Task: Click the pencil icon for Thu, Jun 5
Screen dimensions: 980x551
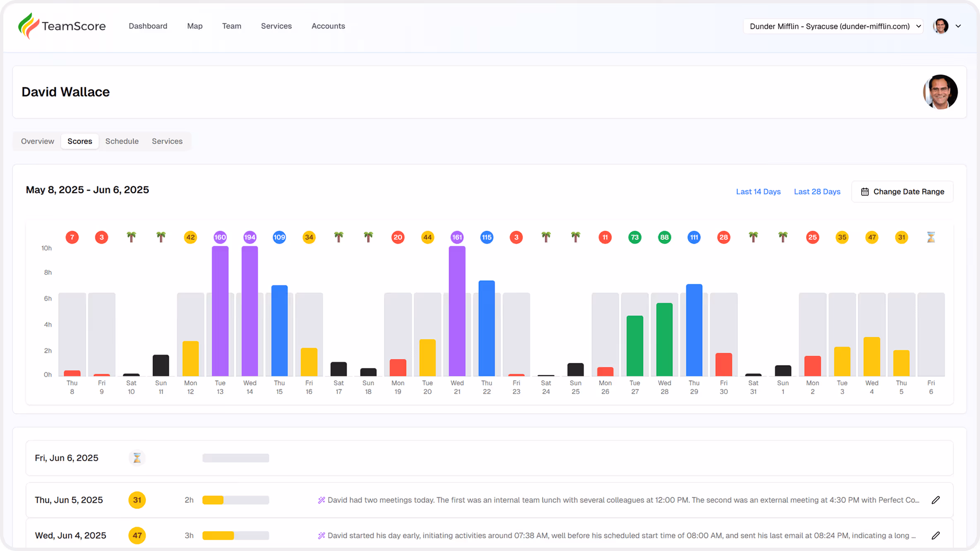Action: click(x=936, y=500)
